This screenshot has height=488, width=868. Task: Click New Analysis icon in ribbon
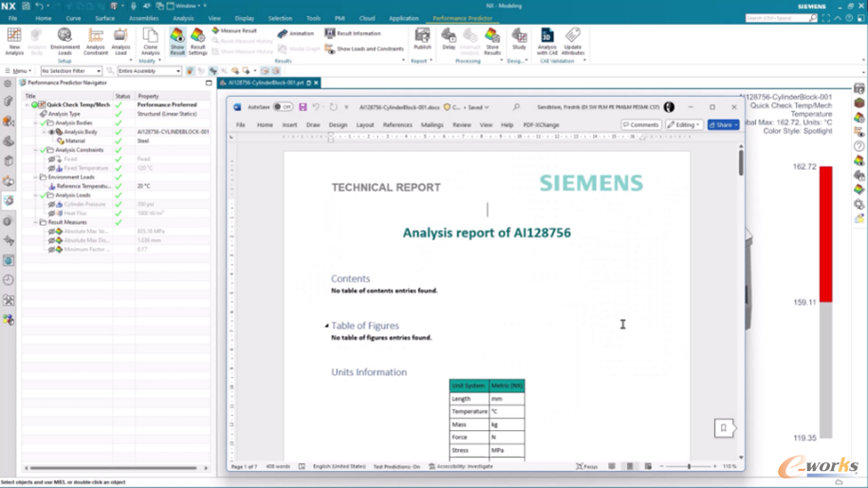point(14,41)
